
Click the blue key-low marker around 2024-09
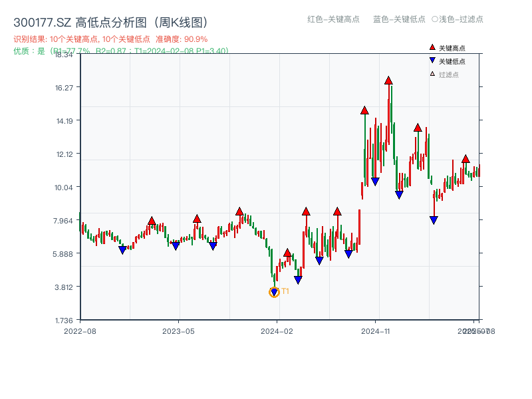(x=348, y=254)
